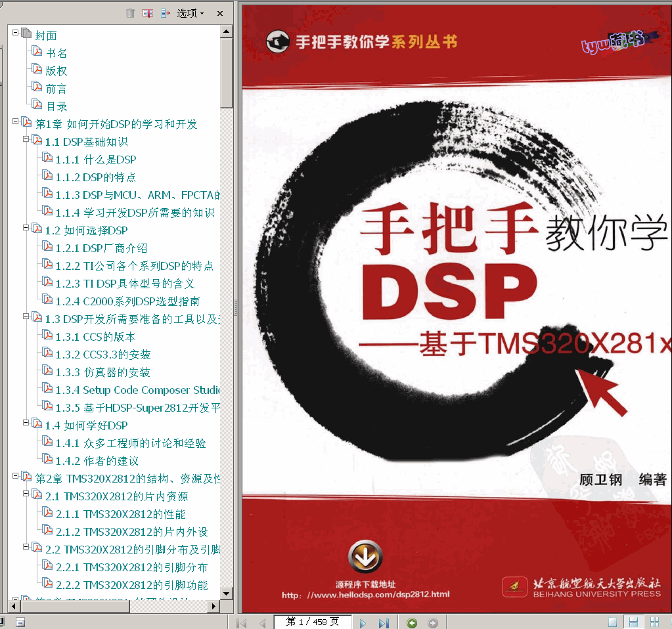
Task: Click bookmarks panel scroll down arrow
Action: 226,594
